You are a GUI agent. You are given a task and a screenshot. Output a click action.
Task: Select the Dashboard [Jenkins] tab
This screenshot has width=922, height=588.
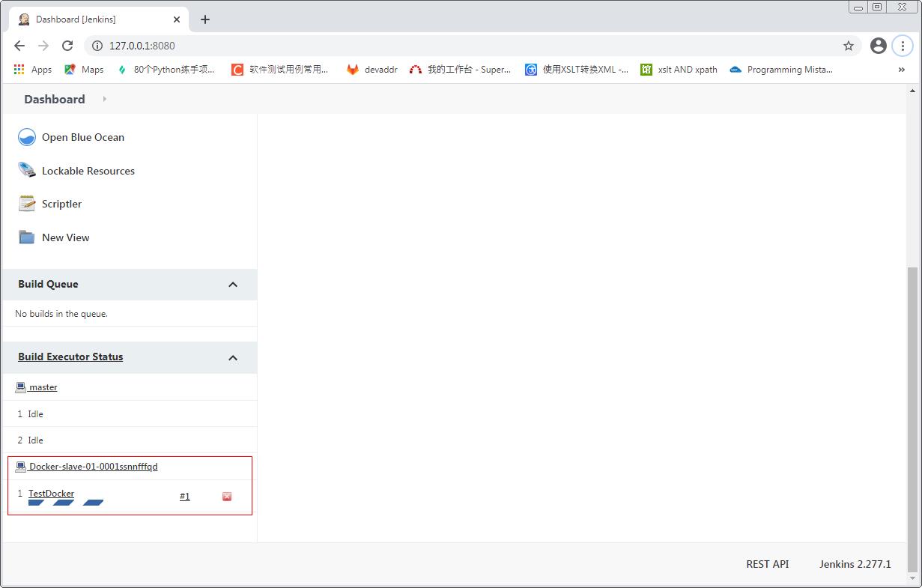tap(100, 19)
